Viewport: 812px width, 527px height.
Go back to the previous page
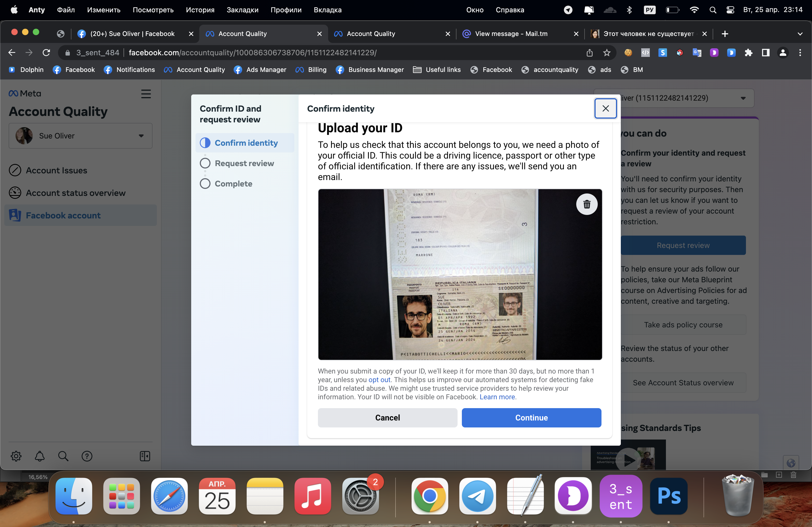pyautogui.click(x=12, y=53)
